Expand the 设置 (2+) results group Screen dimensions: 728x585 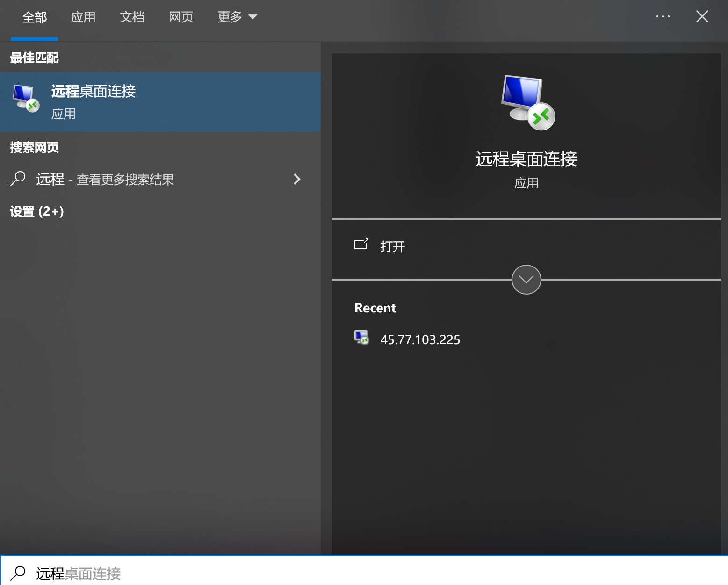click(37, 211)
